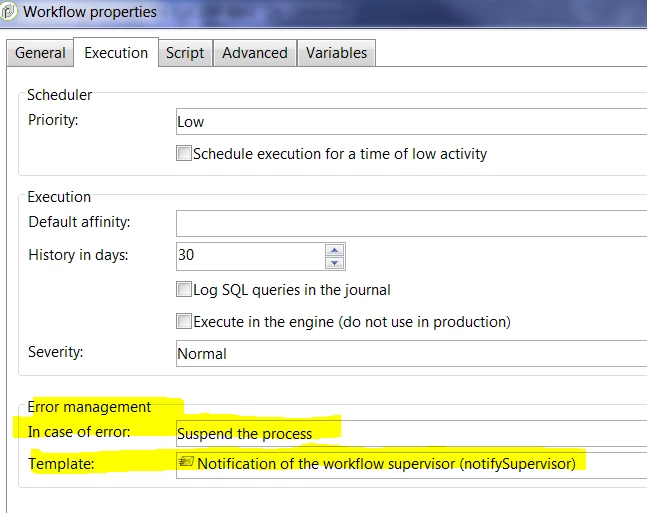Viewport: 647px width, 513px height.
Task: Click the envelope icon in Template field
Action: pos(186,461)
